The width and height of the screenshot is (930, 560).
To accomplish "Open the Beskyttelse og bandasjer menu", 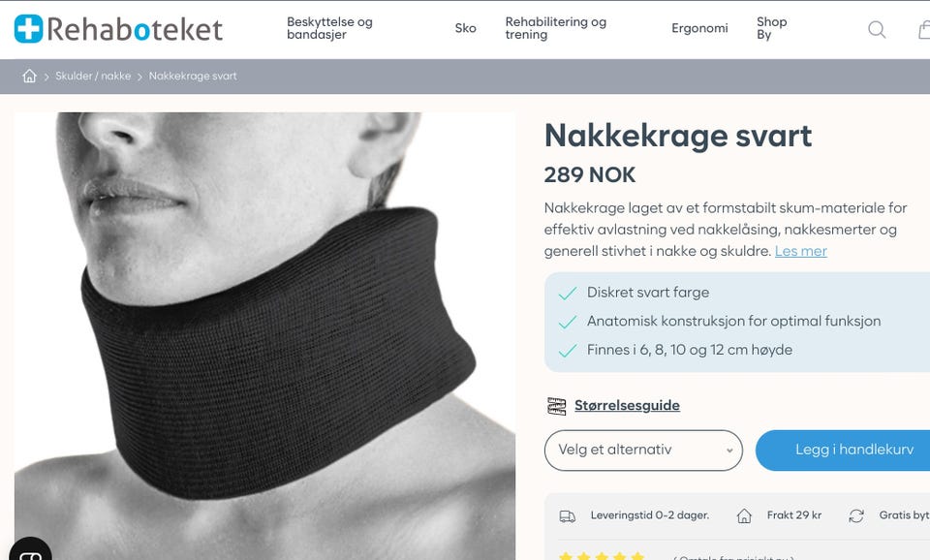I will pos(329,28).
